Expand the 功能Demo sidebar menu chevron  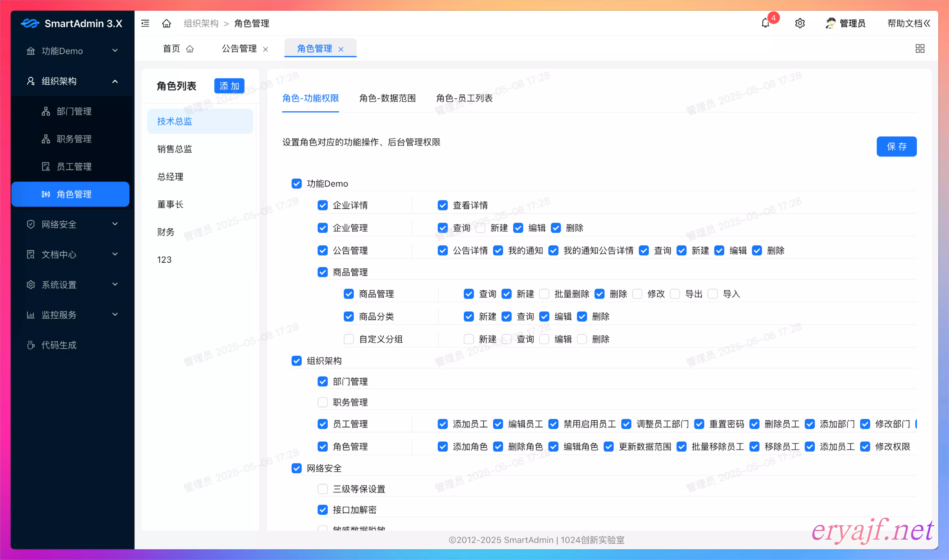pyautogui.click(x=115, y=51)
